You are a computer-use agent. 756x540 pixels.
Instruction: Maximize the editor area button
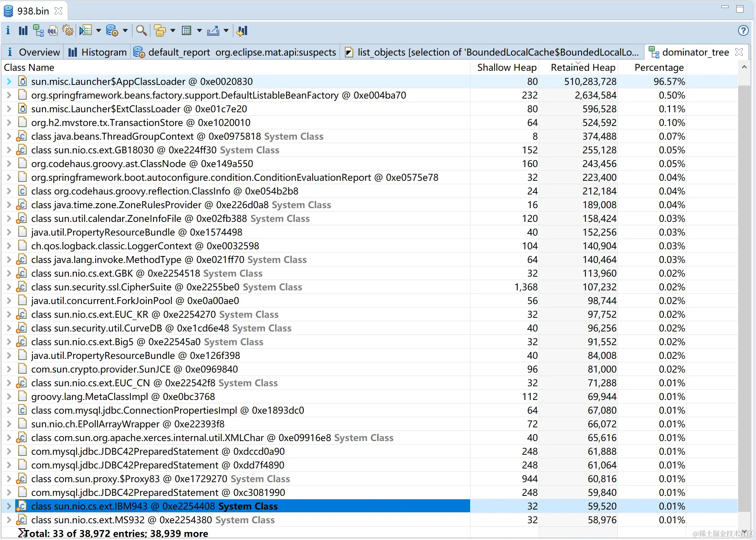pyautogui.click(x=740, y=9)
